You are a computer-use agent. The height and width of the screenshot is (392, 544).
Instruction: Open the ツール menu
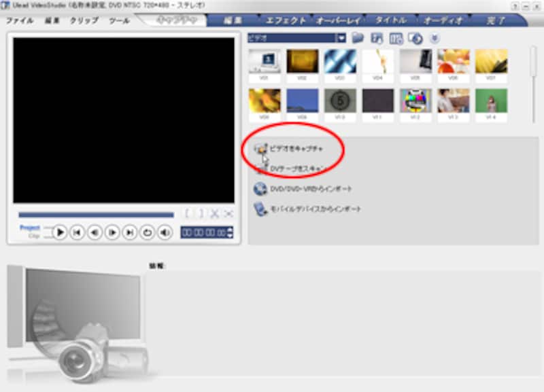tap(119, 21)
